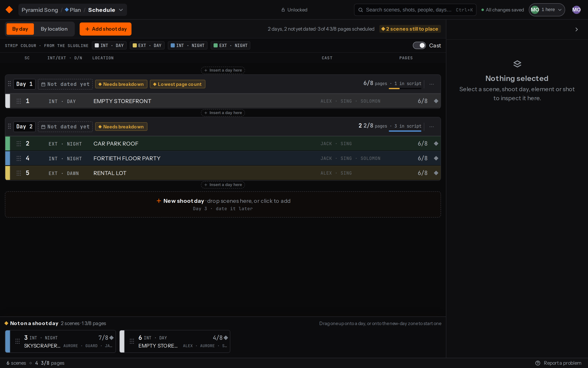Toggle the INT · NIGHT strip colour chip
Viewport: 588px width, 368px height.
(187, 46)
